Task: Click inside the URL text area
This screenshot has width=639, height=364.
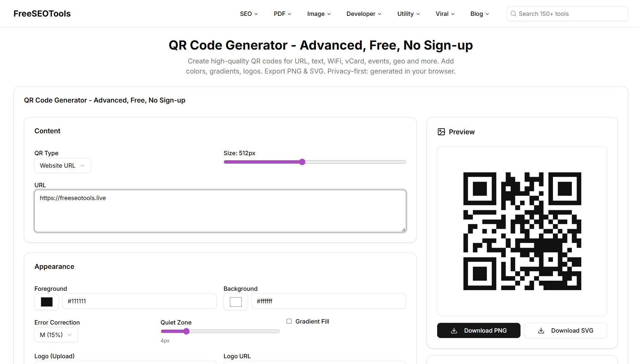Action: (x=220, y=211)
